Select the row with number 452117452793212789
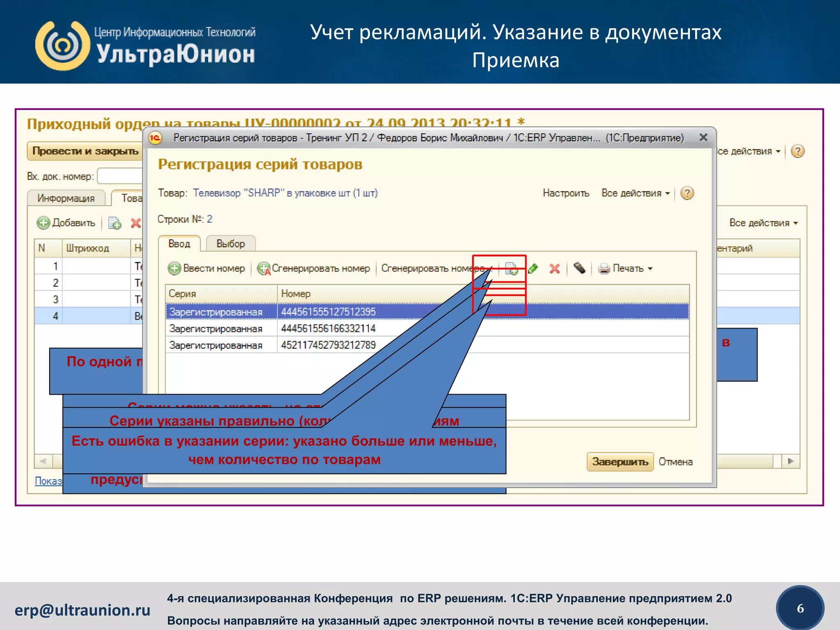Image resolution: width=840 pixels, height=630 pixels. click(427, 345)
